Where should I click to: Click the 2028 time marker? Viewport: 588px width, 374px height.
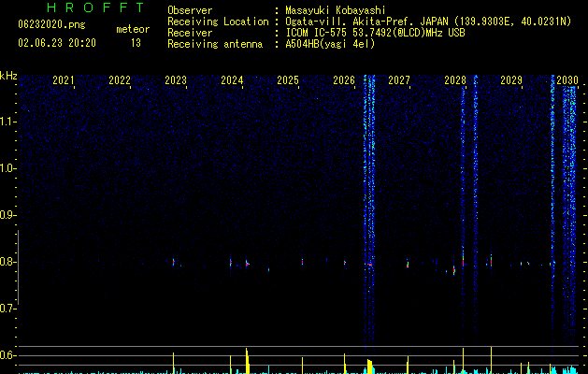455,79
